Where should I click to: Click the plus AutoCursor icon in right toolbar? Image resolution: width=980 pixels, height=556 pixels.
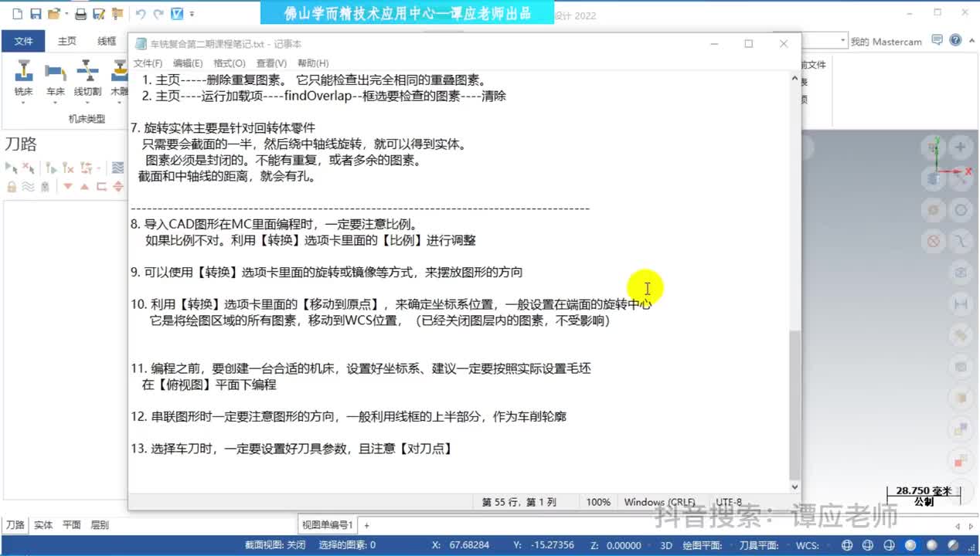pos(961,147)
